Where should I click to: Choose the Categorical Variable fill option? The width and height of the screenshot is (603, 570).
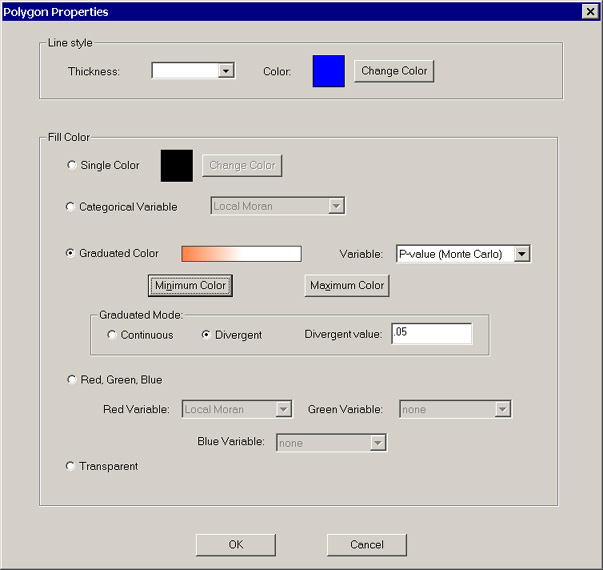pyautogui.click(x=71, y=207)
